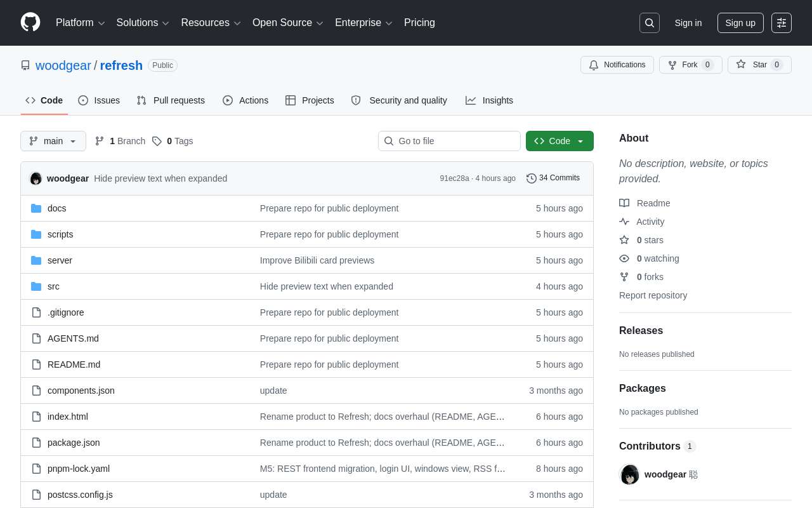812x508 pixels.
Task: Click the woodgear avatar under Contributors
Action: (x=629, y=474)
